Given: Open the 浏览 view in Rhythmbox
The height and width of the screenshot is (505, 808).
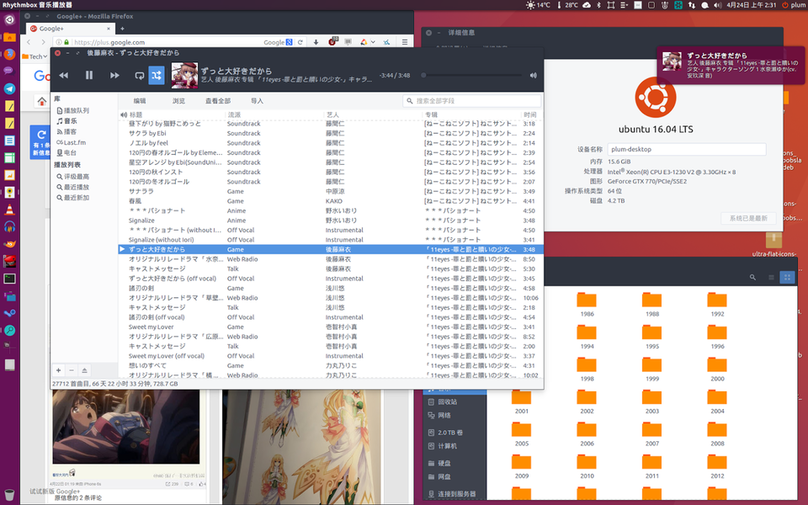Looking at the screenshot, I should click(x=179, y=101).
